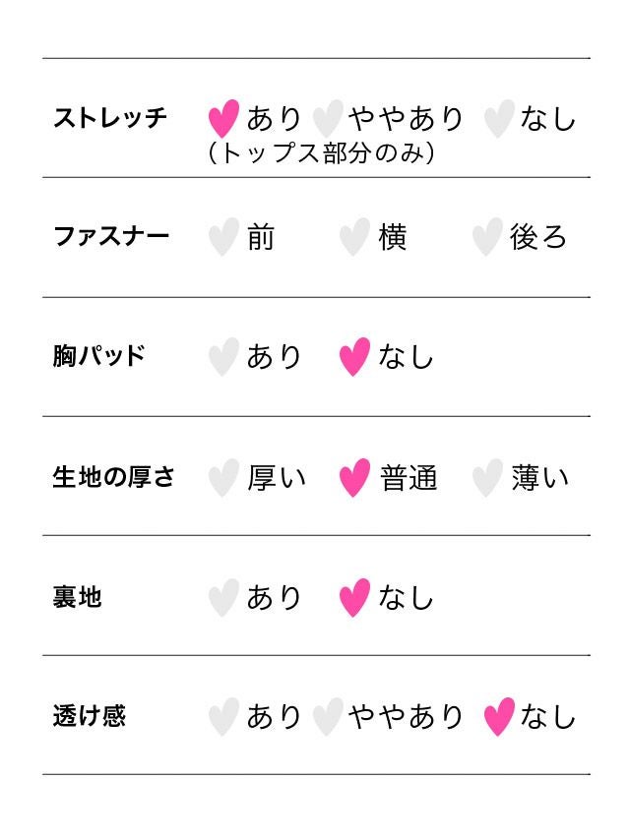Click the pink heart for 透け感 なし
This screenshot has width=630, height=840.
coord(499,717)
